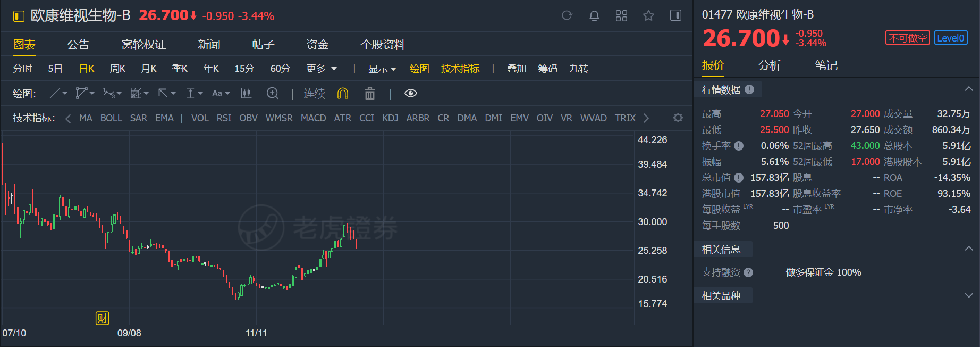Click help icon beside 支持融资
Image resolution: width=980 pixels, height=347 pixels.
(748, 272)
